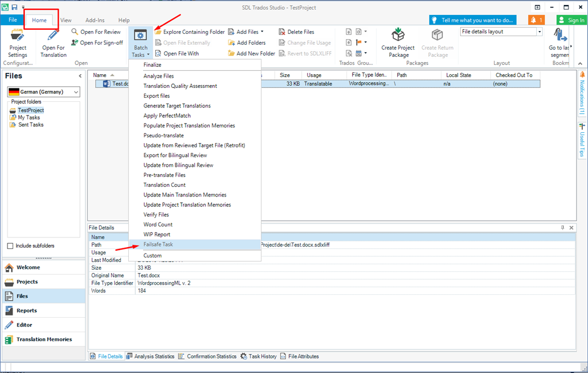
Task: Click the Notifications side panel bell icon
Action: click(x=582, y=75)
